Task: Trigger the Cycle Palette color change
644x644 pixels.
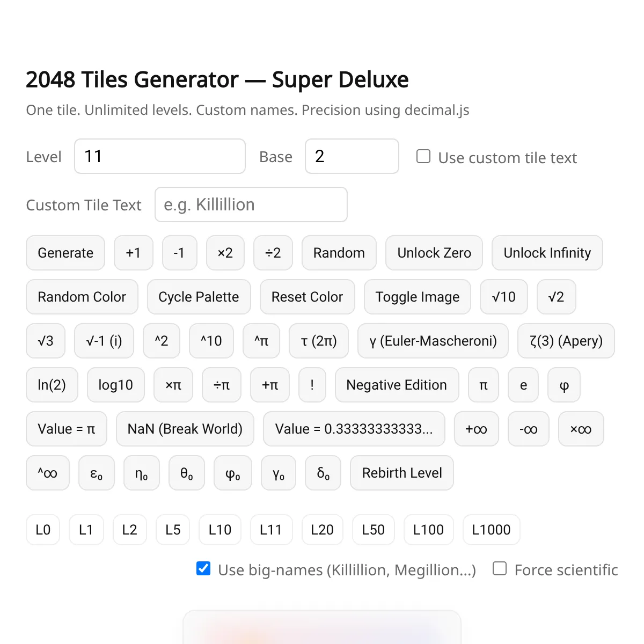Action: point(199,297)
